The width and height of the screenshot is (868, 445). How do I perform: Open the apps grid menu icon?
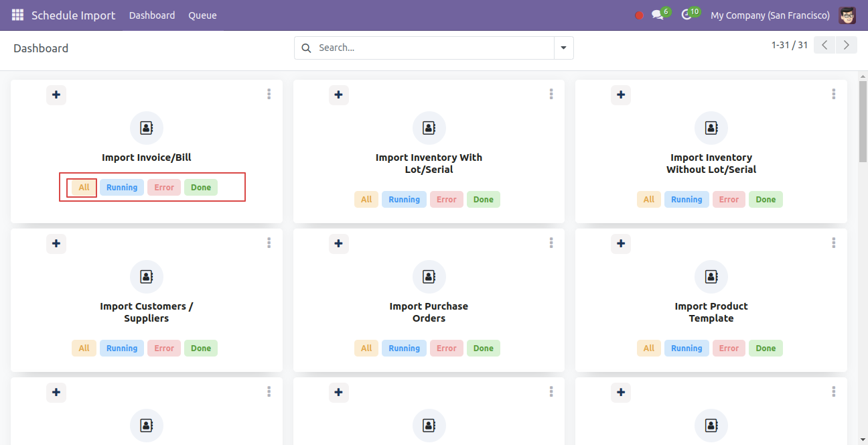click(17, 15)
